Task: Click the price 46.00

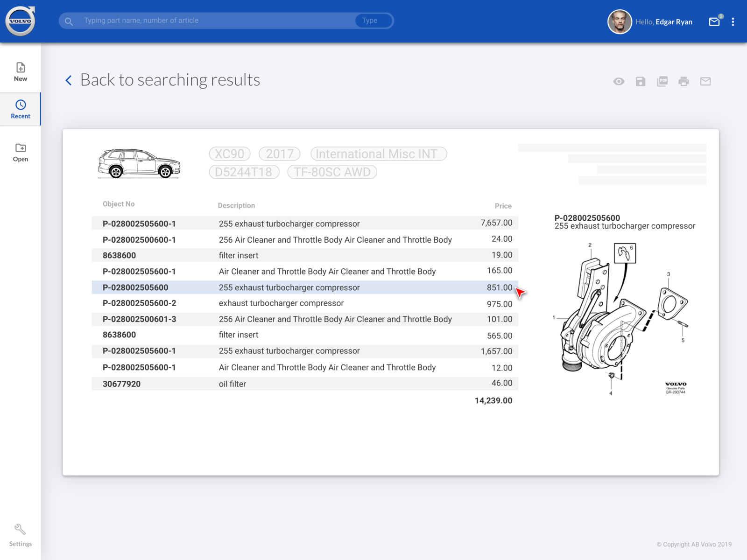Action: click(x=502, y=383)
